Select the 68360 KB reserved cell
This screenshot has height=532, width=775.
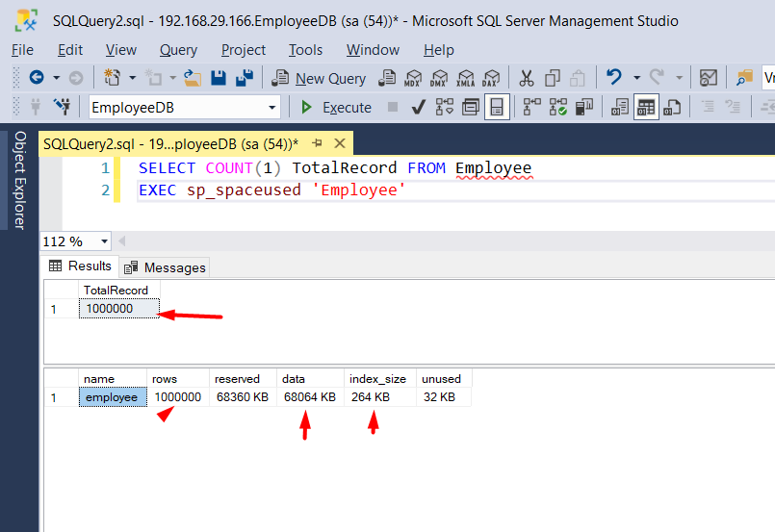[x=243, y=397]
